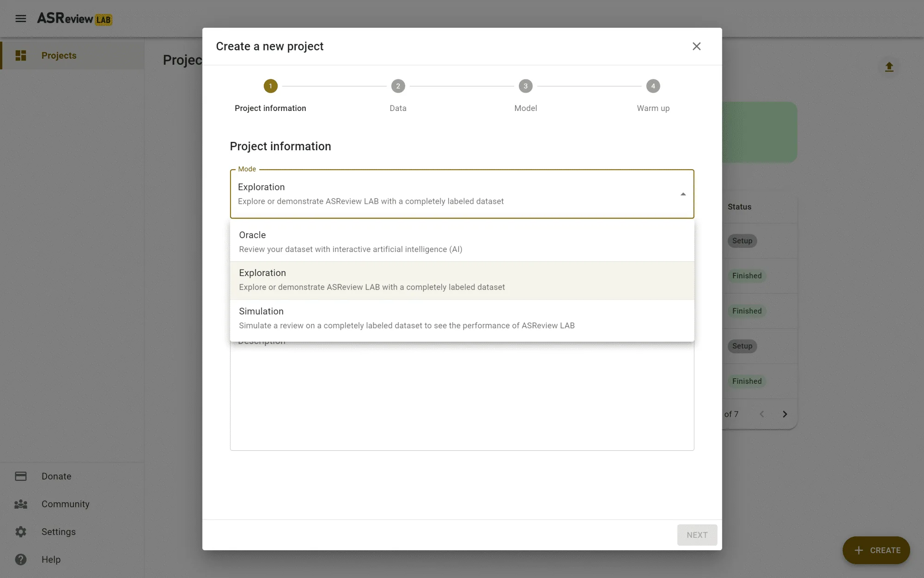Click the import project upload icon
Viewport: 924px width, 578px height.
pyautogui.click(x=889, y=67)
